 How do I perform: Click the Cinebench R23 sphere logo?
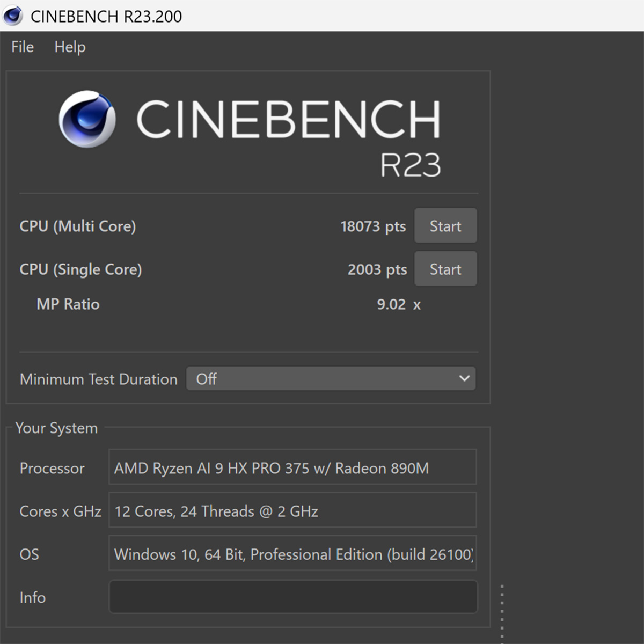point(87,119)
